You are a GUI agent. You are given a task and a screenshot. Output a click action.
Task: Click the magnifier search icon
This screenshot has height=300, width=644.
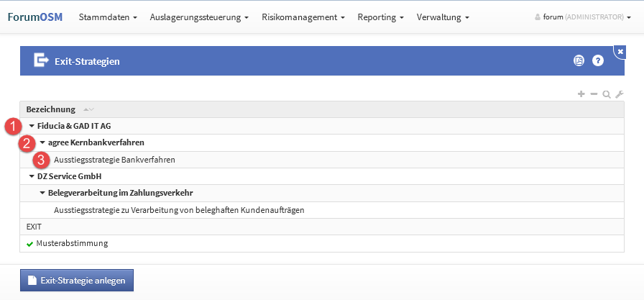(607, 94)
